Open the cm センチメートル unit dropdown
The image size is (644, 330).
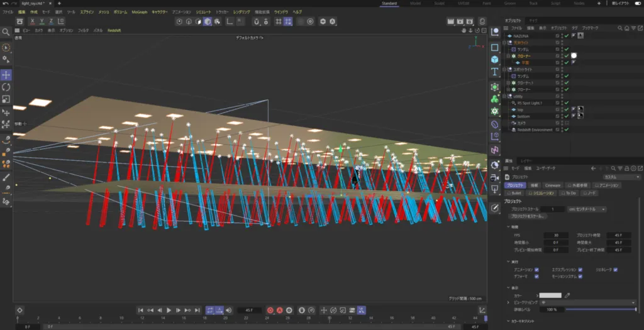coord(587,209)
